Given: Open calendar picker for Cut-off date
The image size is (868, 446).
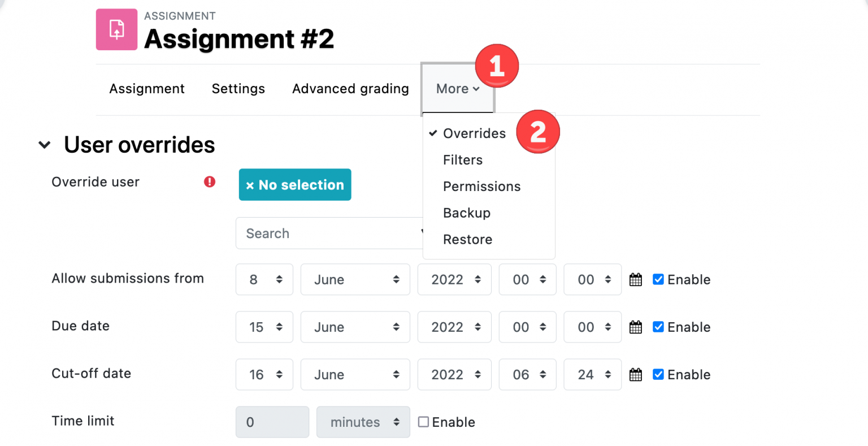Looking at the screenshot, I should 635,374.
